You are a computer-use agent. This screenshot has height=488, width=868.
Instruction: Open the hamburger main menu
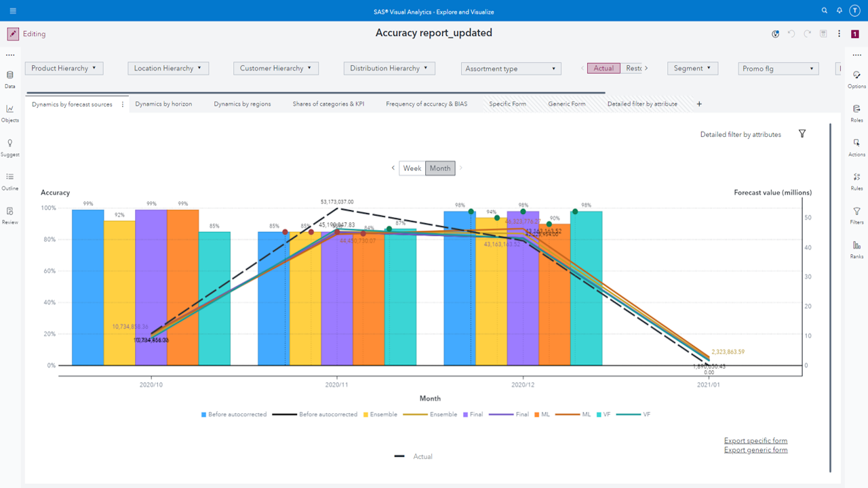(13, 11)
